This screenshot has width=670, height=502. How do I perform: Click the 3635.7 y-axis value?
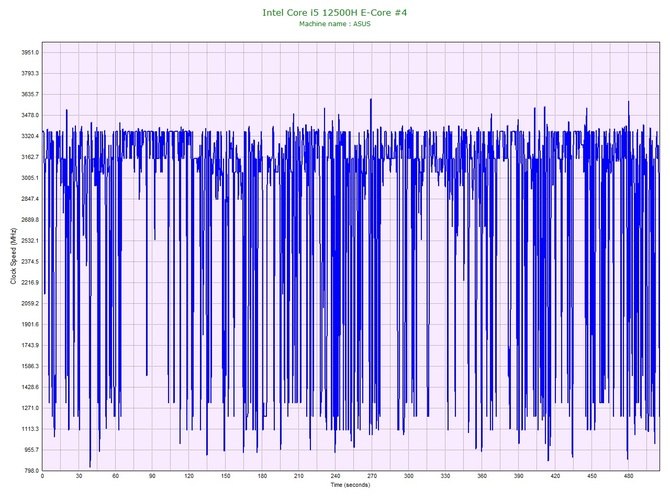30,94
